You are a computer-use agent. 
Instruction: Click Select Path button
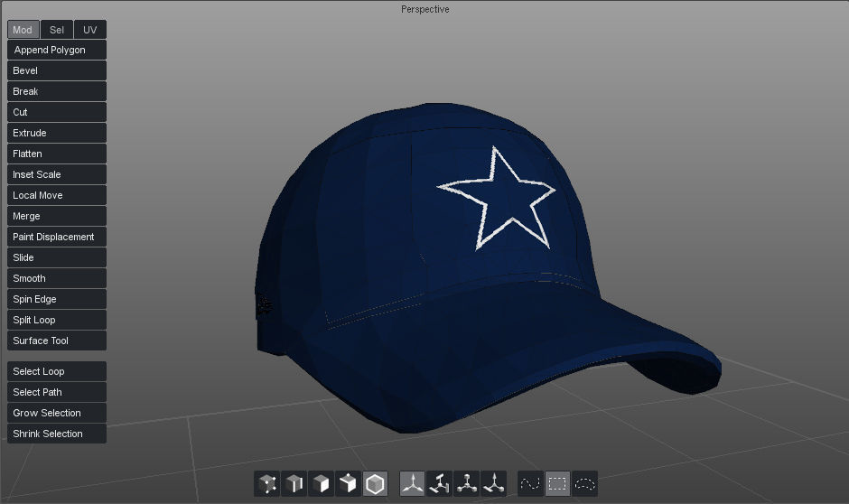[57, 392]
